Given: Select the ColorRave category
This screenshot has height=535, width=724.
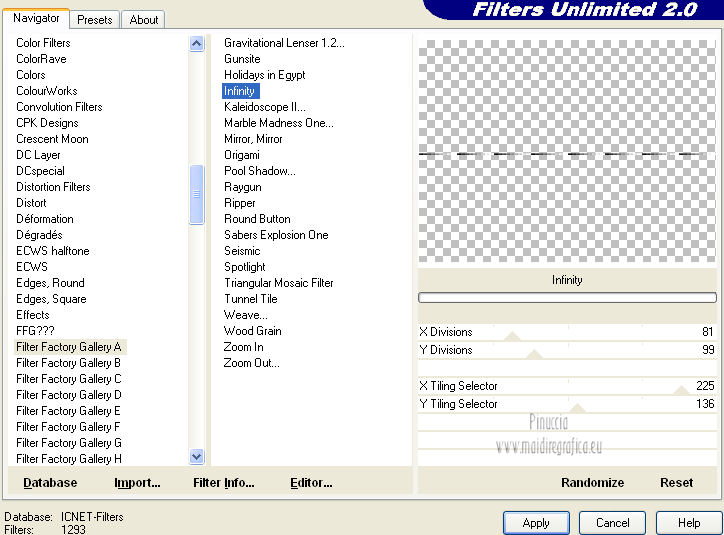Looking at the screenshot, I should point(41,59).
